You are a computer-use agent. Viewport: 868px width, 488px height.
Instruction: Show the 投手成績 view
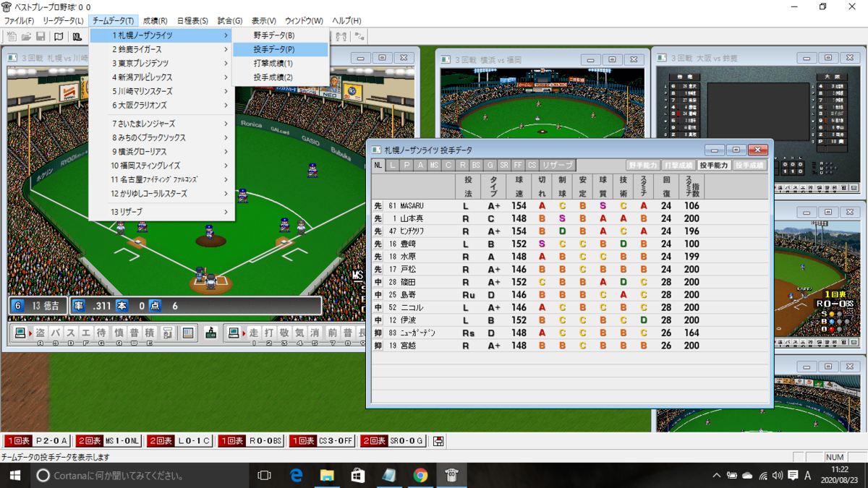click(x=750, y=166)
